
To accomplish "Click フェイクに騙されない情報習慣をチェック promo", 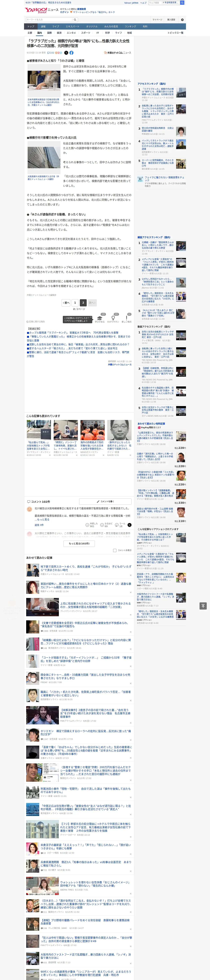I will 164,179.
